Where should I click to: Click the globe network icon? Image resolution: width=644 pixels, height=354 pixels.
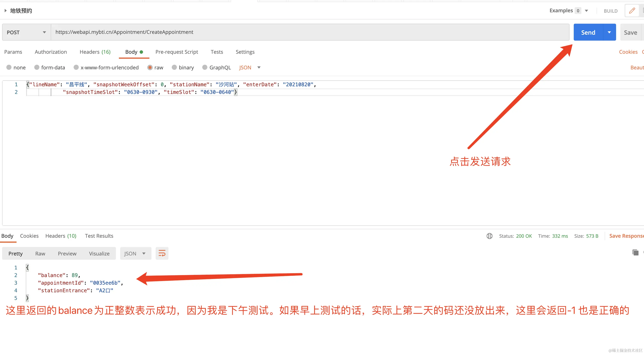tap(489, 236)
